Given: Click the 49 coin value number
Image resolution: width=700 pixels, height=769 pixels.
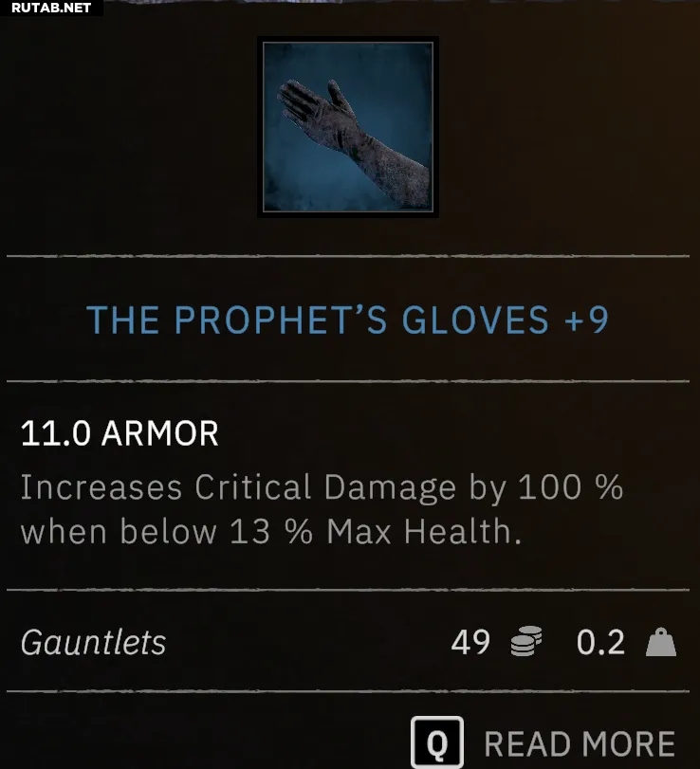Looking at the screenshot, I should (470, 642).
